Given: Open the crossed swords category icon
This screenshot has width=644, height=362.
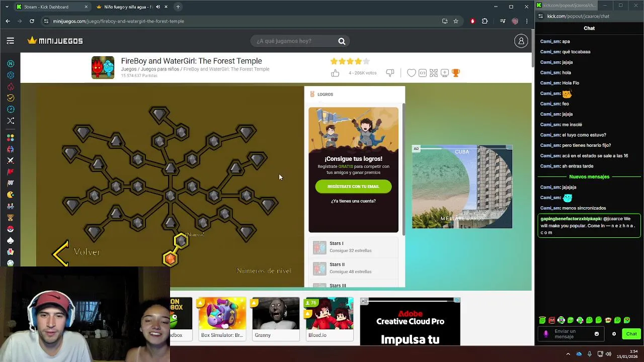Looking at the screenshot, I should (11, 160).
